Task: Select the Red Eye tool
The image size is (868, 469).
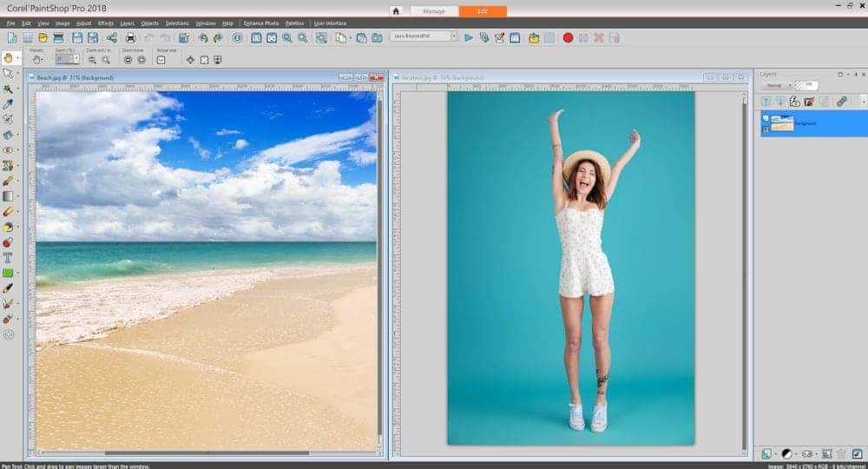Action: 9,150
